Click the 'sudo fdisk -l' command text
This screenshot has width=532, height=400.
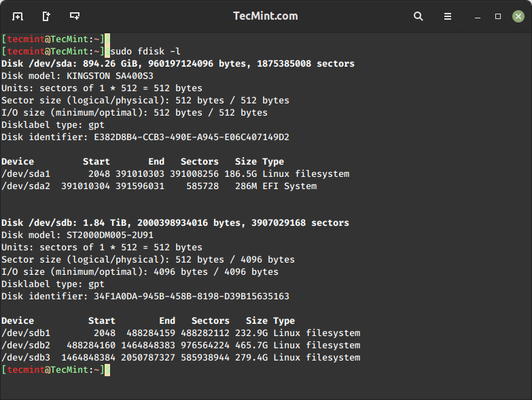145,51
